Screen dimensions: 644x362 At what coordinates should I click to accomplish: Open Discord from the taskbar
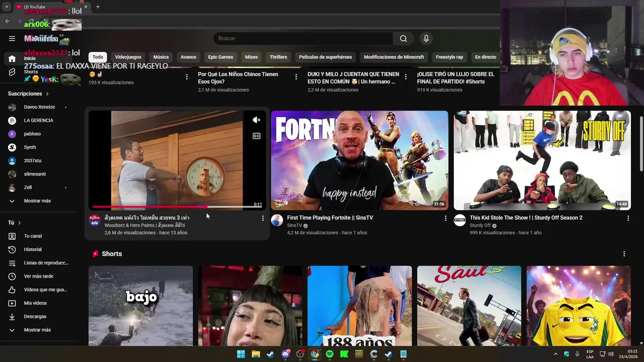click(285, 354)
